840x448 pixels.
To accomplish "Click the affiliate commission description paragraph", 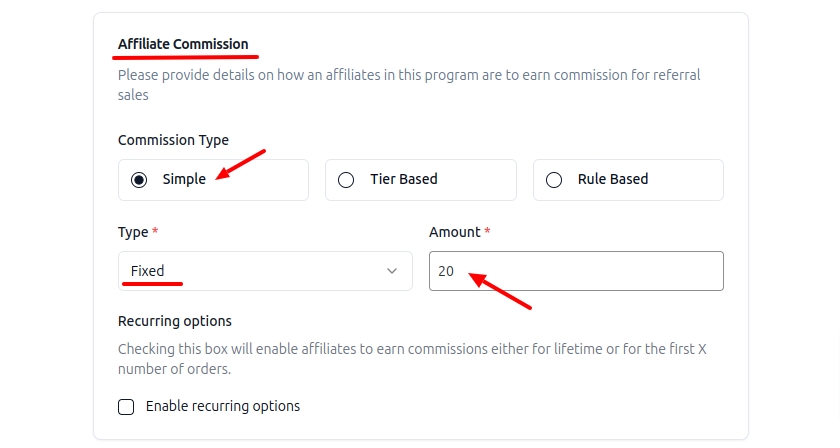I will pos(408,84).
